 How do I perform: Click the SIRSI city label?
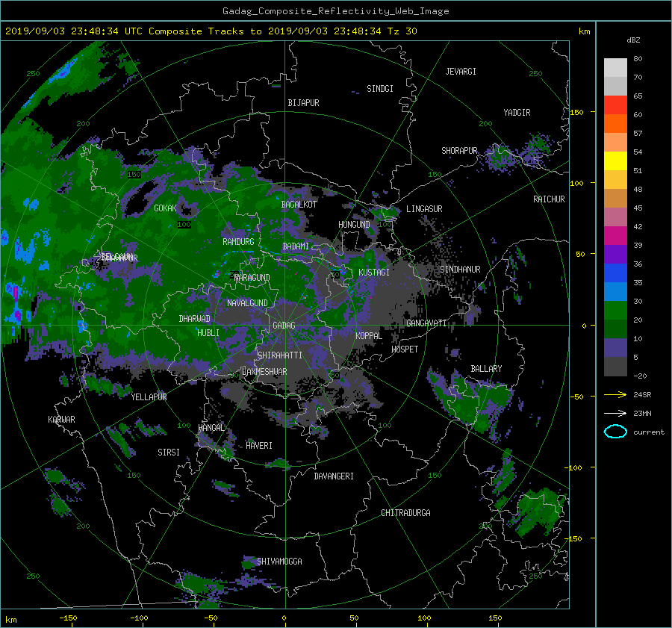169,453
